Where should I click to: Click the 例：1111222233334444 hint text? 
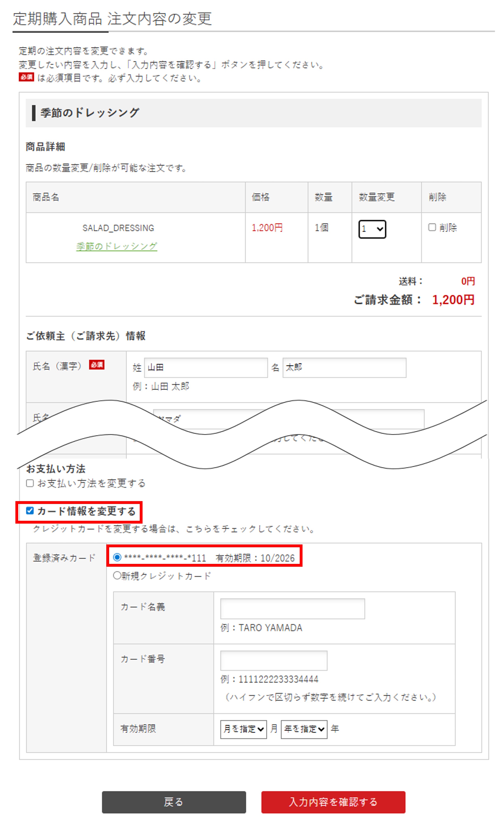point(269,679)
